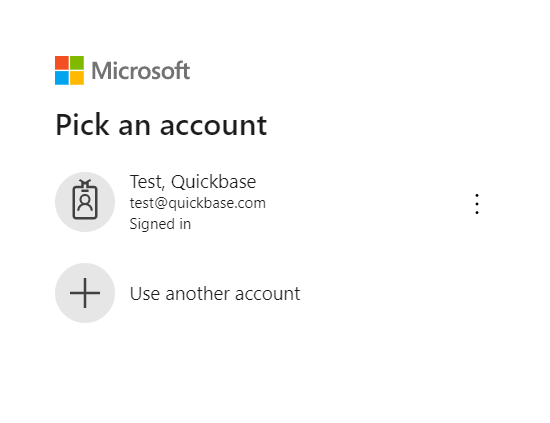Click the Microsoft four-square logo
This screenshot has height=423, width=550.
pyautogui.click(x=69, y=70)
